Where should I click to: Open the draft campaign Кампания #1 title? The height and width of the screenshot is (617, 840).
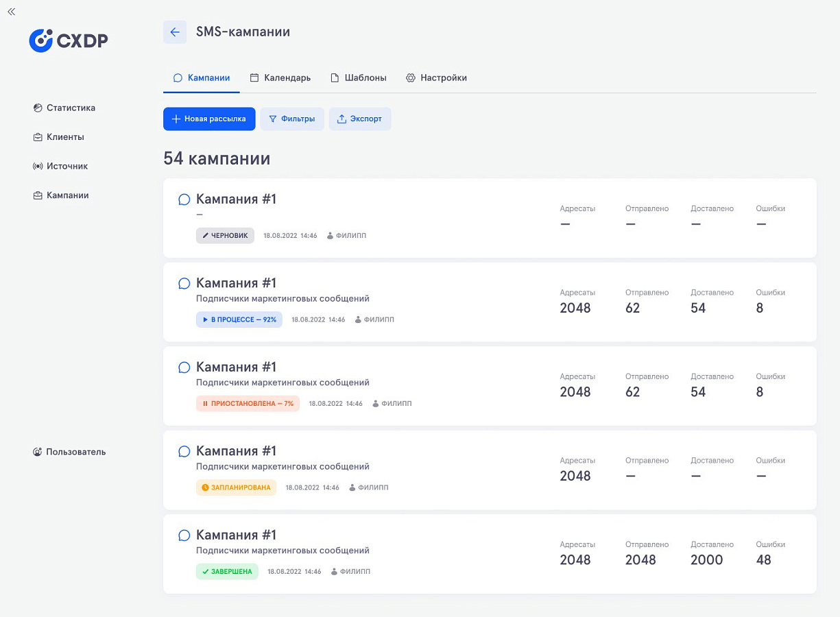(236, 199)
